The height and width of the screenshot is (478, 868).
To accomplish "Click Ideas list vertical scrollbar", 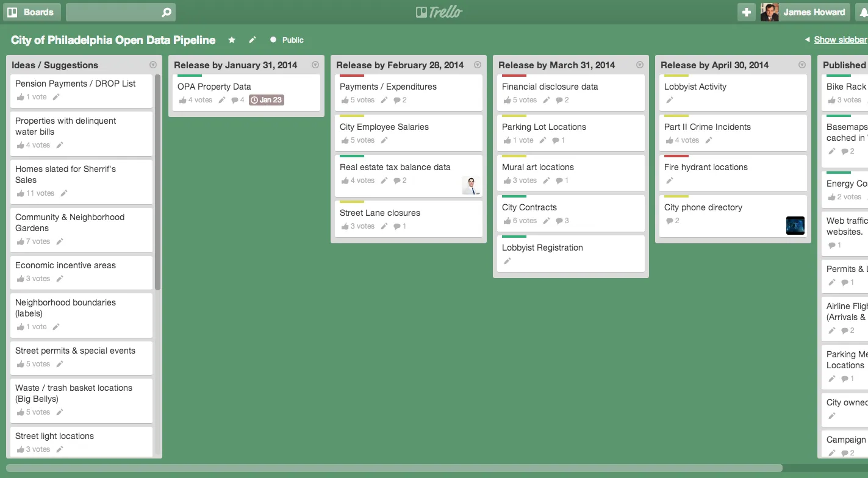I will tap(158, 182).
